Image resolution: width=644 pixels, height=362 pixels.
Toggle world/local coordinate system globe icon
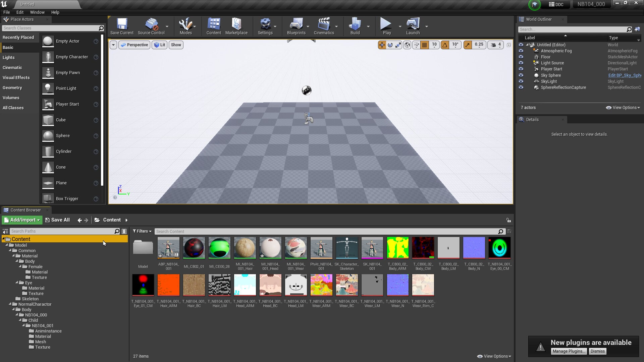tap(407, 45)
